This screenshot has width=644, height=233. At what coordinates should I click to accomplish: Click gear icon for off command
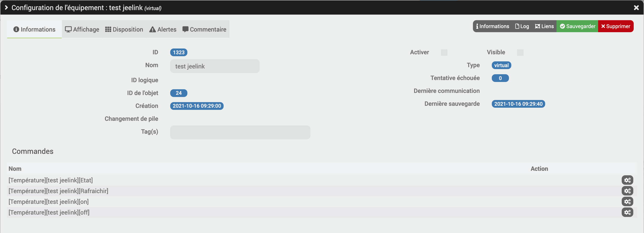(x=627, y=212)
